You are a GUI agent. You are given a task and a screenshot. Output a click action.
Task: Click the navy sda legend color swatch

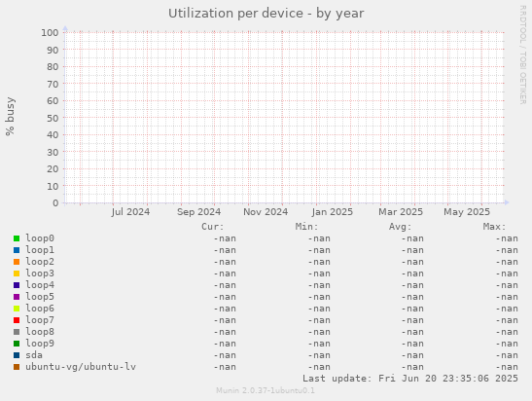[x=17, y=355]
